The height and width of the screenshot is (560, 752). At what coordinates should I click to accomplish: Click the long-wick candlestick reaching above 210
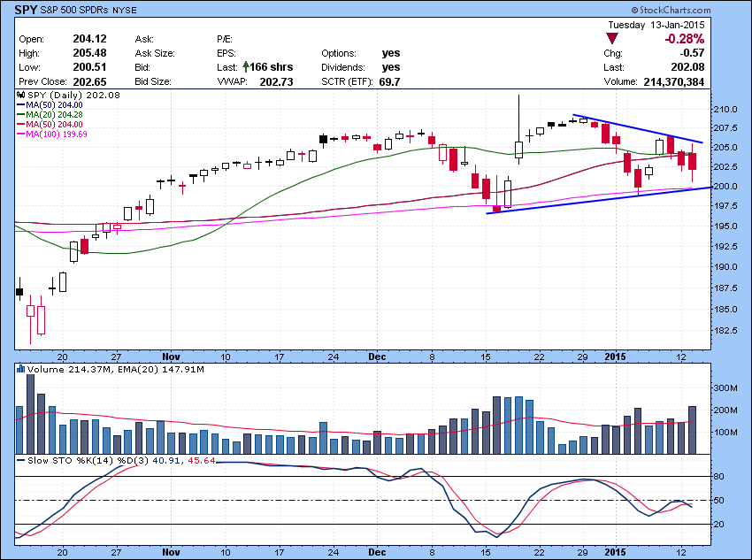click(x=519, y=130)
